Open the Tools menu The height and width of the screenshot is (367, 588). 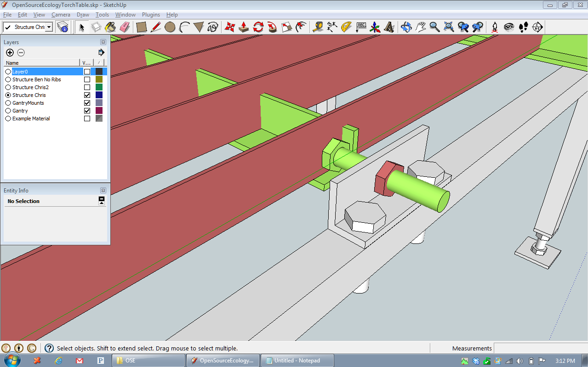tap(102, 15)
